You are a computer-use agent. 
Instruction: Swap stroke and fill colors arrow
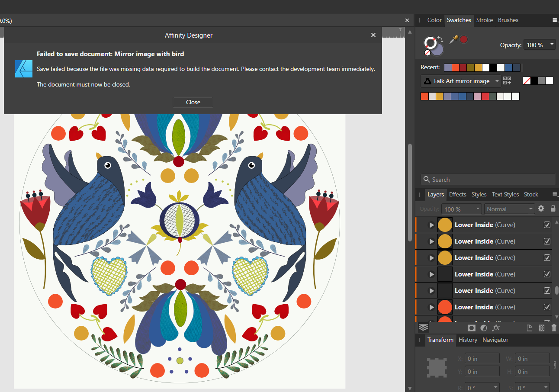(x=440, y=39)
